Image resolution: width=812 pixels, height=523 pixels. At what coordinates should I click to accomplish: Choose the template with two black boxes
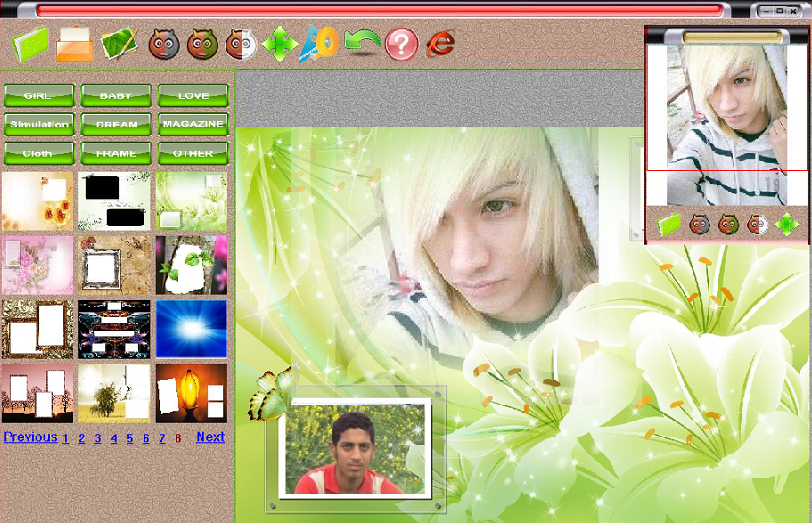[x=114, y=201]
